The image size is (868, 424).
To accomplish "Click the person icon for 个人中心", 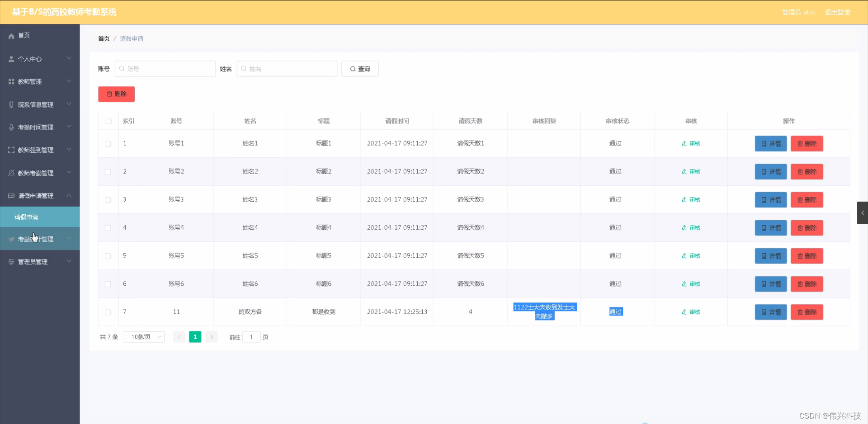I will (x=11, y=59).
